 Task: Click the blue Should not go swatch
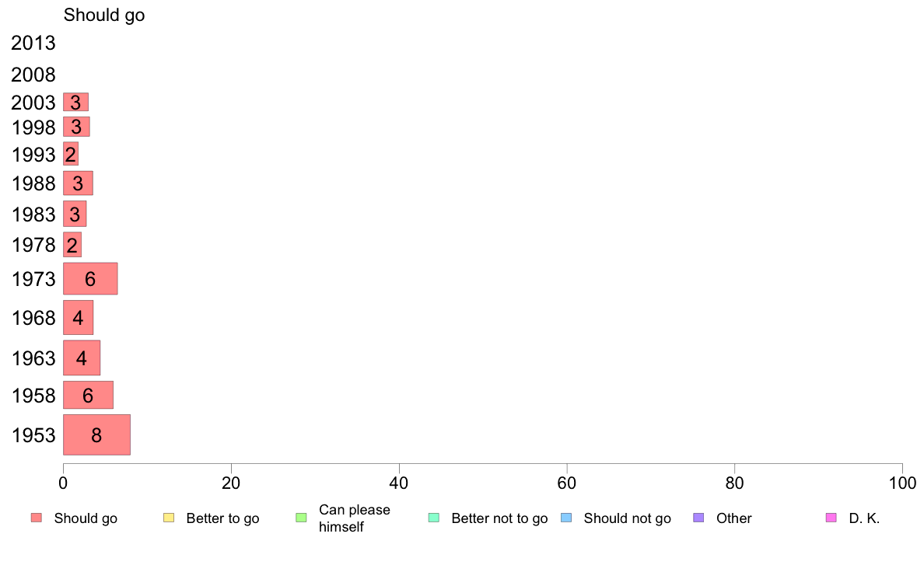(566, 518)
